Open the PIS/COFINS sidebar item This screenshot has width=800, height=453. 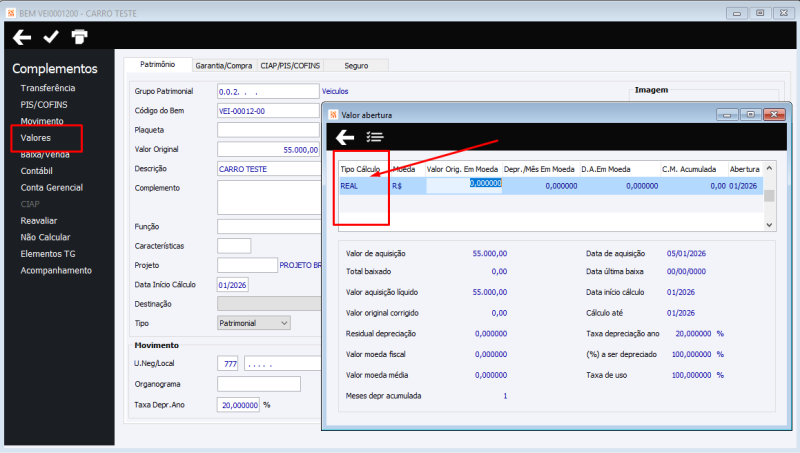(44, 105)
